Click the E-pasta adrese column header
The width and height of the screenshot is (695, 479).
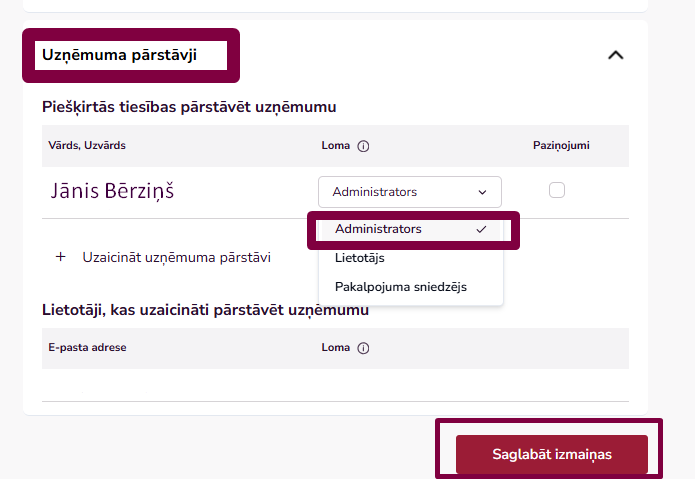tap(87, 348)
